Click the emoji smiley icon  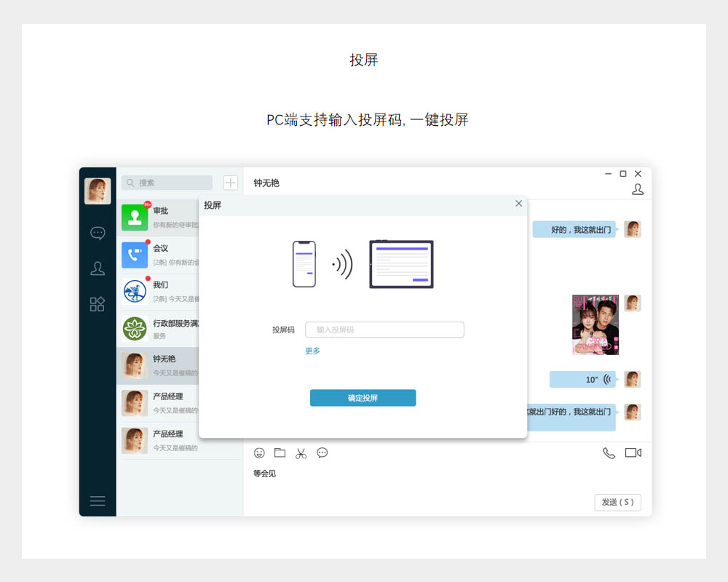(x=259, y=453)
